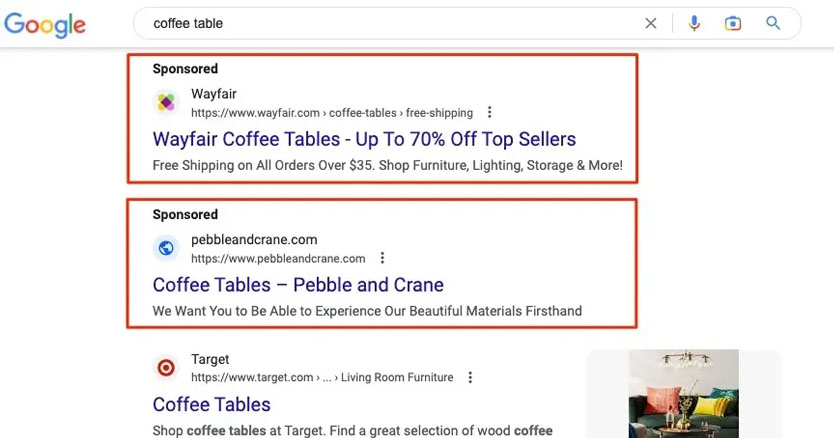Open Wayfair Coffee Tables ad headline
The width and height of the screenshot is (834, 438).
click(x=364, y=139)
